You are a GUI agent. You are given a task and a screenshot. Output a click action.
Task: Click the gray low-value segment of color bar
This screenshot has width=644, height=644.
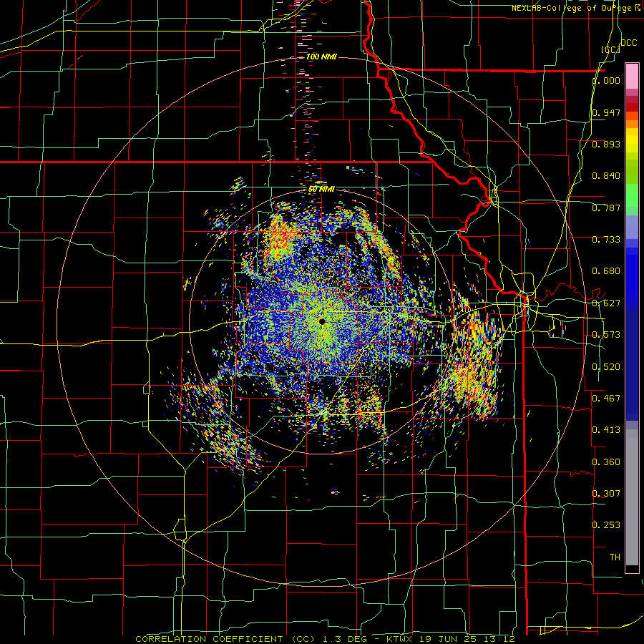(x=632, y=497)
